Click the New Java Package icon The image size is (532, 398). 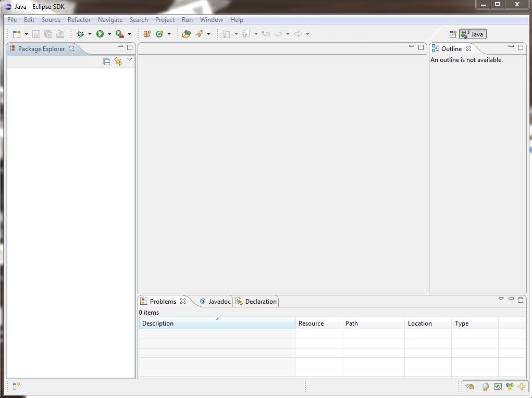click(x=147, y=34)
